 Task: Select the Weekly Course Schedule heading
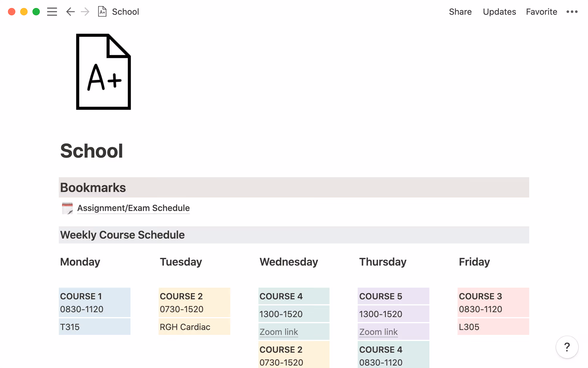tap(123, 235)
